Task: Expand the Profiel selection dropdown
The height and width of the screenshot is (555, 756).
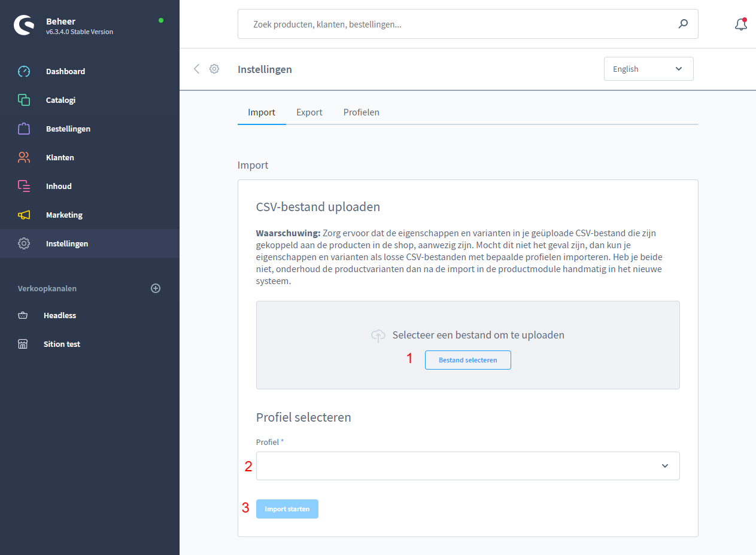Action: click(x=467, y=466)
